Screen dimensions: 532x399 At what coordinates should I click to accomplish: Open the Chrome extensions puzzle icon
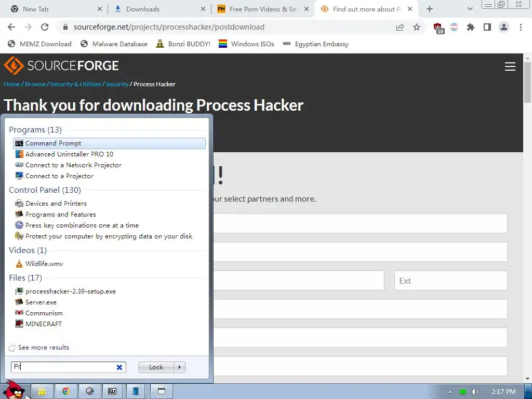click(x=471, y=27)
